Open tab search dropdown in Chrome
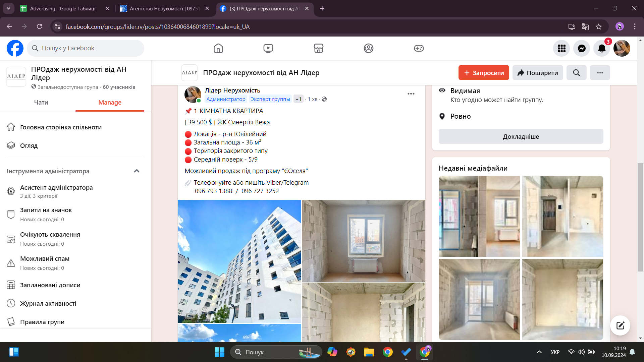 click(x=8, y=8)
